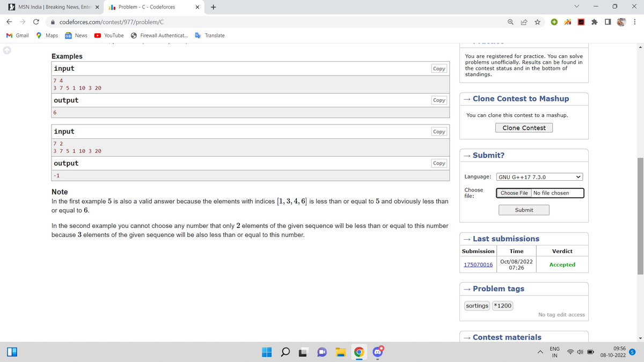Open the tab search chevron
644x362 pixels.
(577, 7)
